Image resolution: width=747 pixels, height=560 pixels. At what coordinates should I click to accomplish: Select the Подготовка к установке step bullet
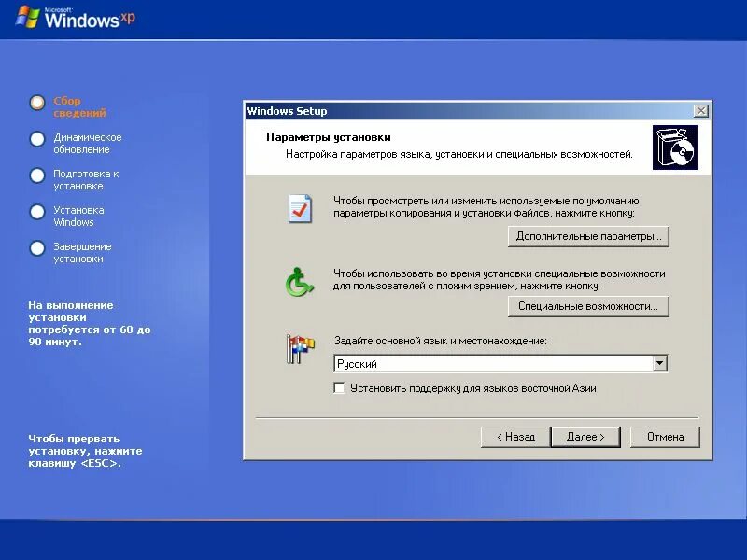pyautogui.click(x=37, y=175)
